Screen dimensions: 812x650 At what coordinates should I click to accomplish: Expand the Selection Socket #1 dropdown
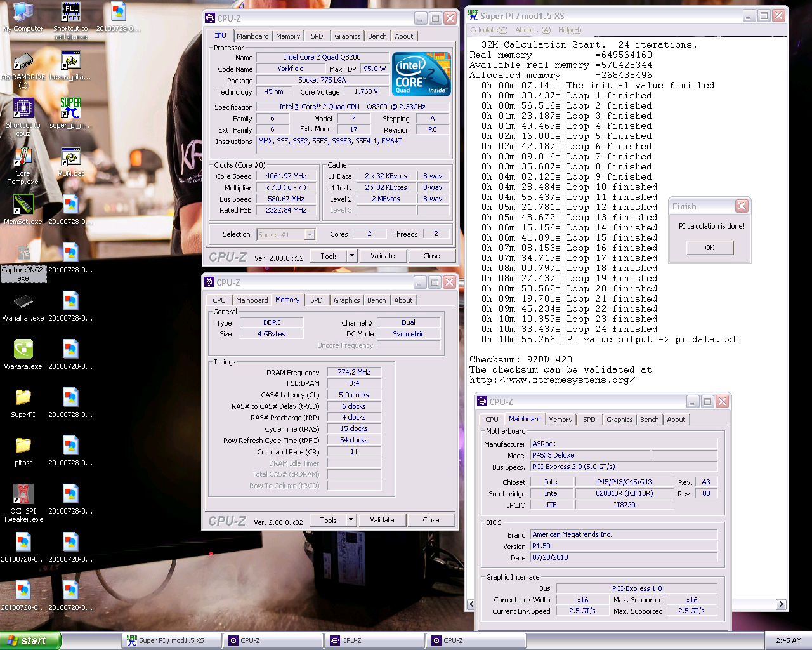(310, 235)
